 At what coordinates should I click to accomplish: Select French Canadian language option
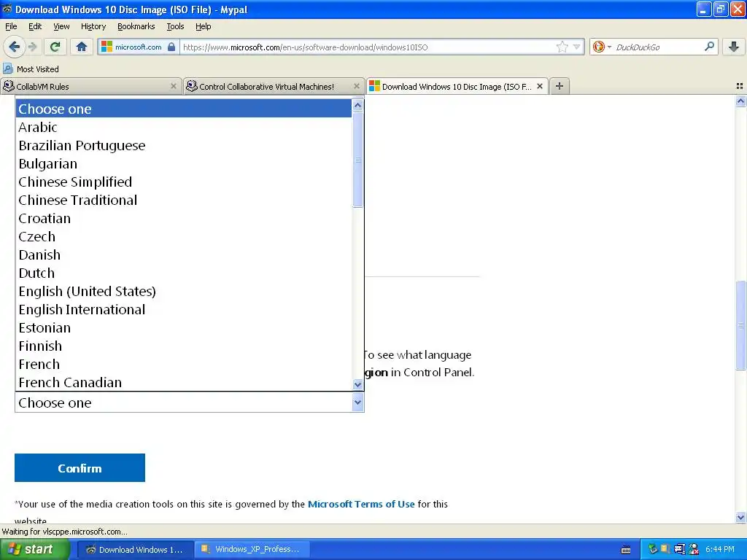pyautogui.click(x=184, y=382)
